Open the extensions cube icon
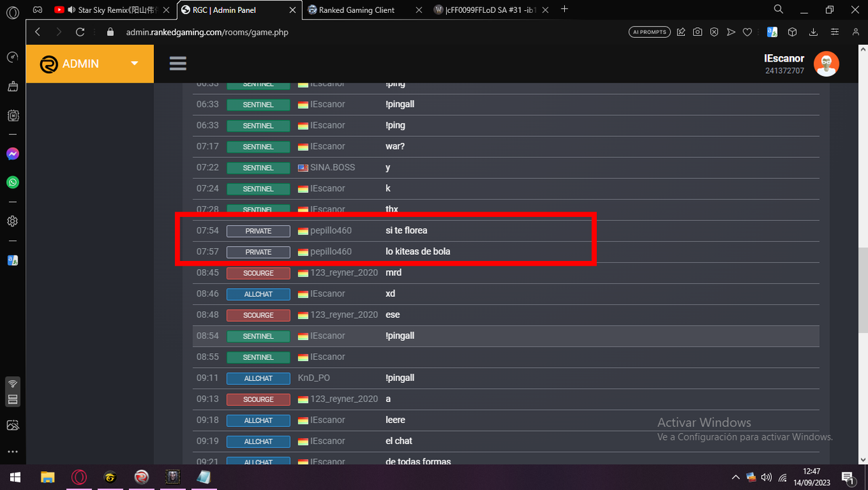Image resolution: width=868 pixels, height=490 pixels. click(792, 32)
